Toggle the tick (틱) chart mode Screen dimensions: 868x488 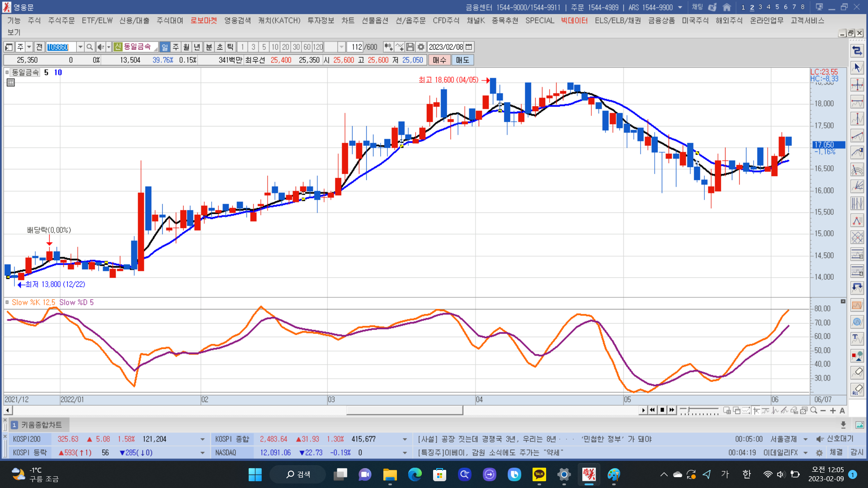click(x=231, y=47)
